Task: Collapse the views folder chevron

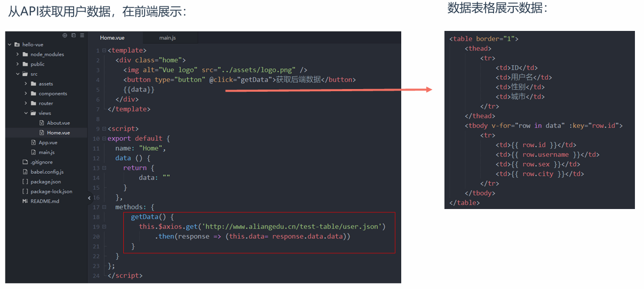Action: [x=26, y=113]
